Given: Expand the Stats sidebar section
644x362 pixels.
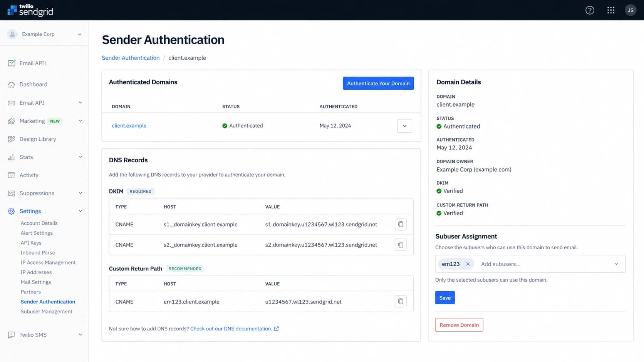Looking at the screenshot, I should coord(80,157).
